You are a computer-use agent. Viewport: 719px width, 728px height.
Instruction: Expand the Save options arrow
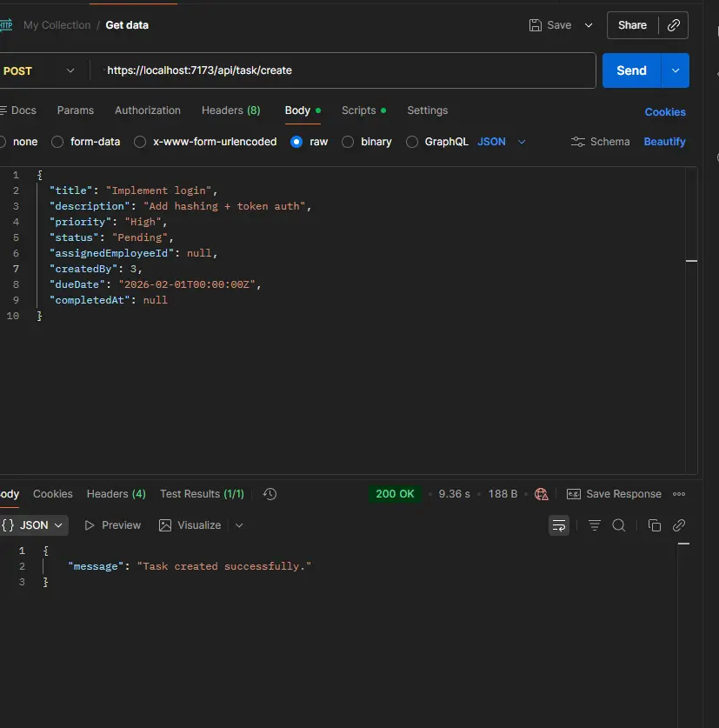click(589, 25)
